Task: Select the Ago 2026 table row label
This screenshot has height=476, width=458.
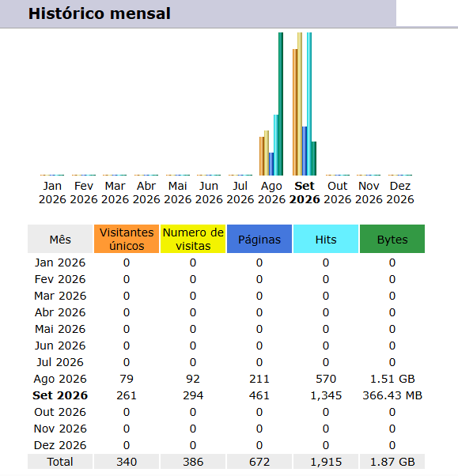Action: (60, 379)
